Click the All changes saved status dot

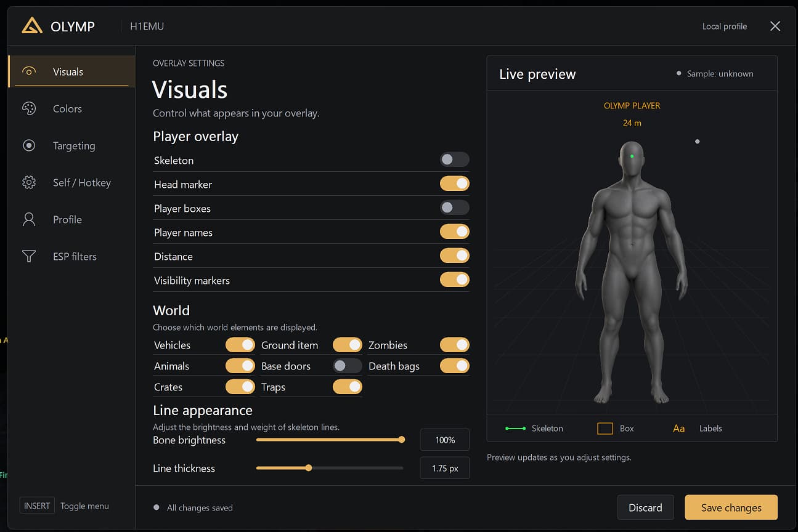tap(157, 507)
